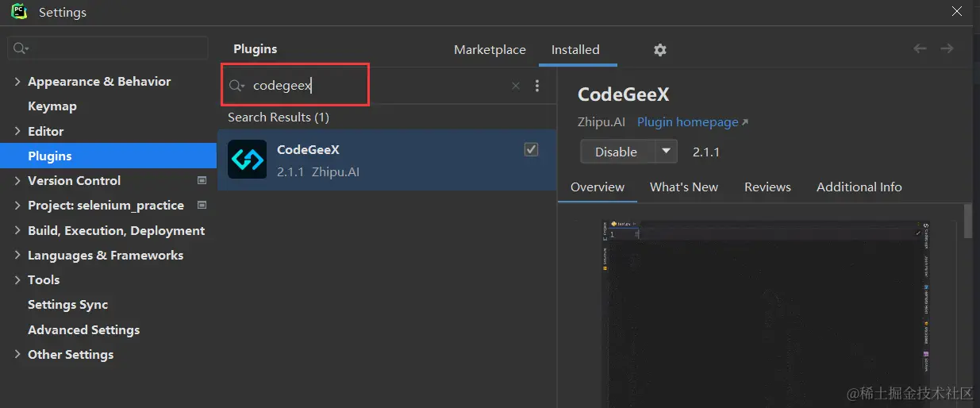The width and height of the screenshot is (980, 408).
Task: Select the CodeGeeX plugin name in results
Action: coord(308,149)
